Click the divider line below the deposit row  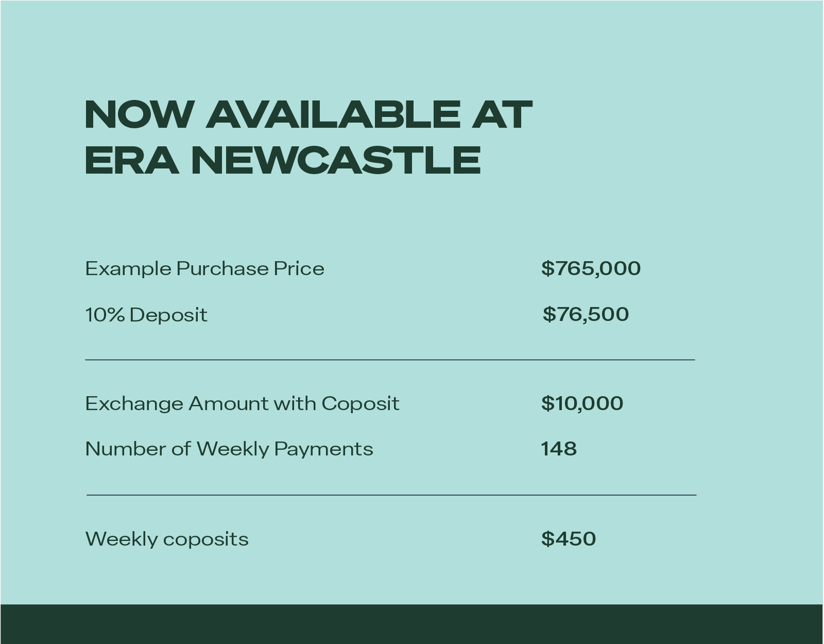tap(390, 360)
